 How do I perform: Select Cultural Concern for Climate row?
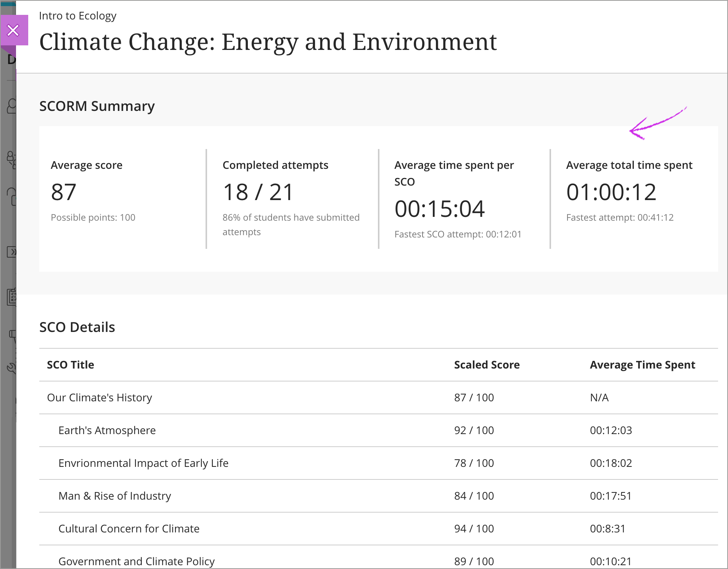(129, 529)
